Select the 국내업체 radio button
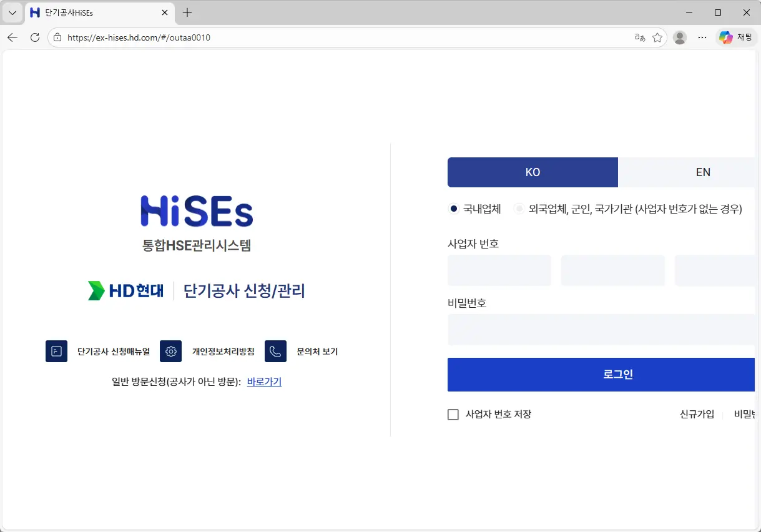Screen dimensions: 761x532 454,209
